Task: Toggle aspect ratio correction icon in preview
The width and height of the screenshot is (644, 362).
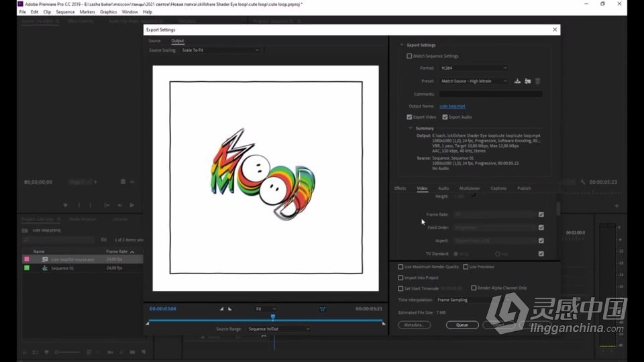Action: [323, 309]
